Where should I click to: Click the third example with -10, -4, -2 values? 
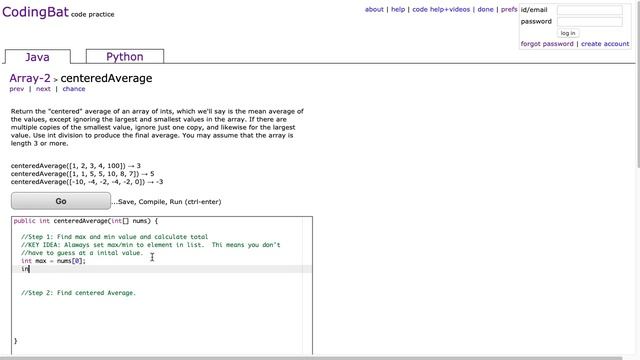[x=87, y=182]
